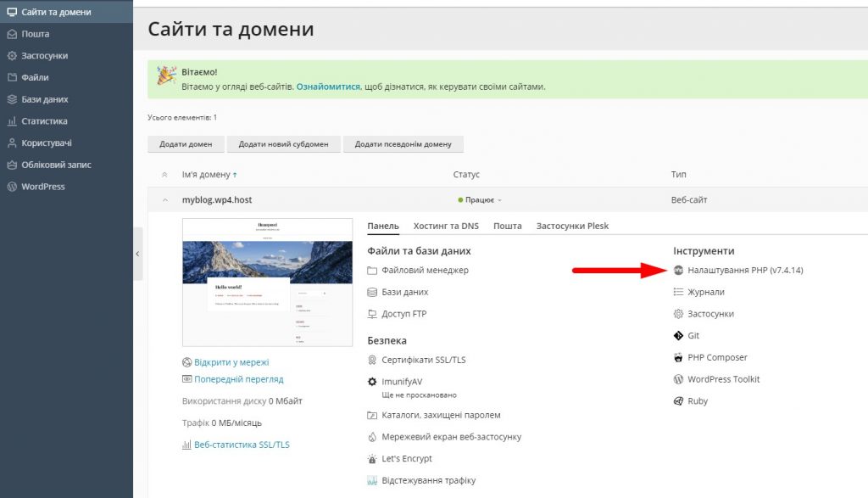Click the password-protected directories icon
The height and width of the screenshot is (498, 868).
(372, 415)
